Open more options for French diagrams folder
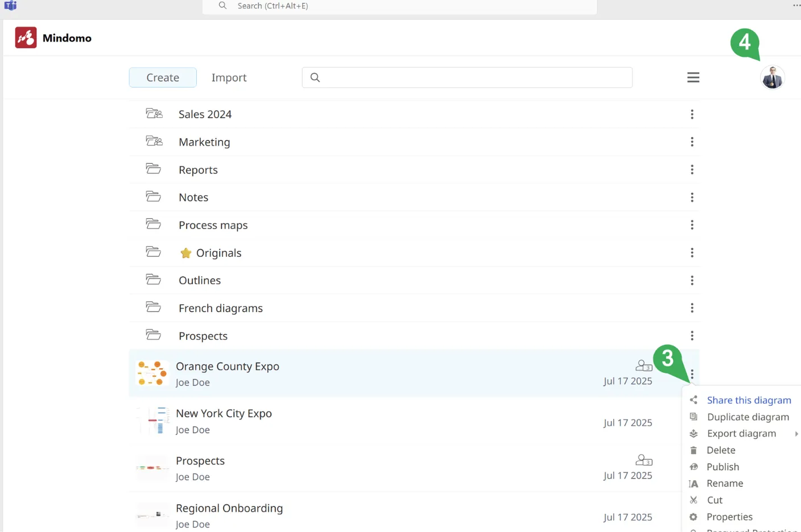Image resolution: width=801 pixels, height=532 pixels. (x=692, y=308)
